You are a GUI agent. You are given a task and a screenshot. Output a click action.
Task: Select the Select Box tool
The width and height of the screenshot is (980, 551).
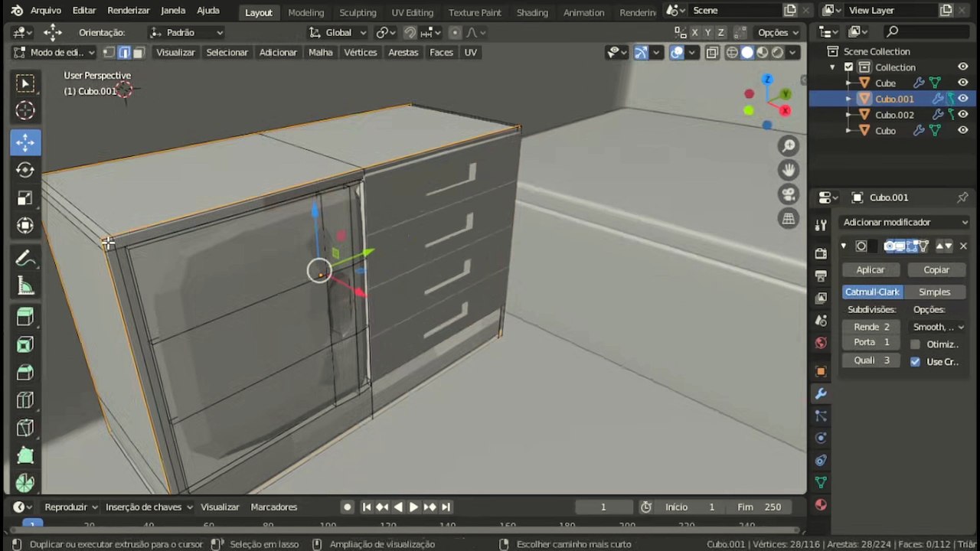[x=25, y=83]
